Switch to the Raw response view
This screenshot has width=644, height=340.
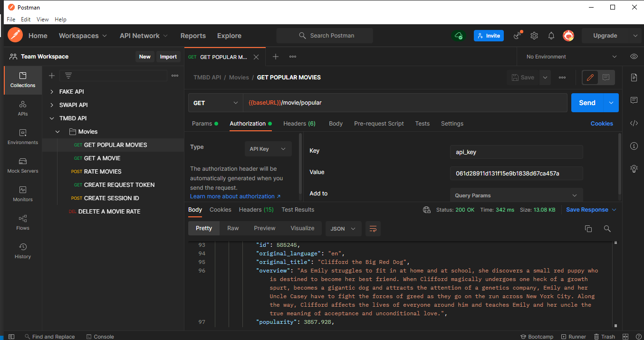tap(233, 229)
